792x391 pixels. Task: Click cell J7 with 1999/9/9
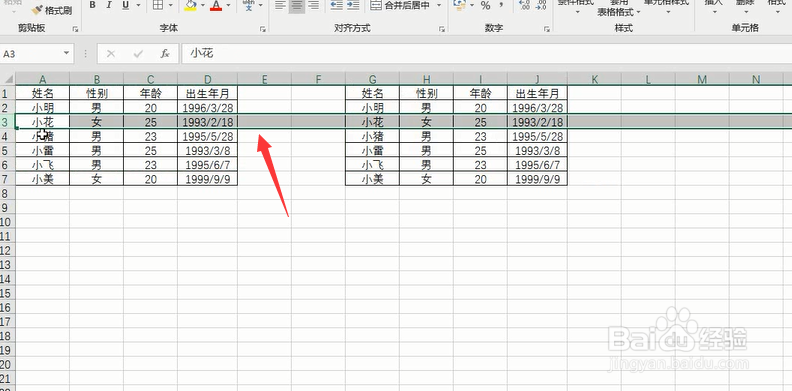click(x=537, y=179)
